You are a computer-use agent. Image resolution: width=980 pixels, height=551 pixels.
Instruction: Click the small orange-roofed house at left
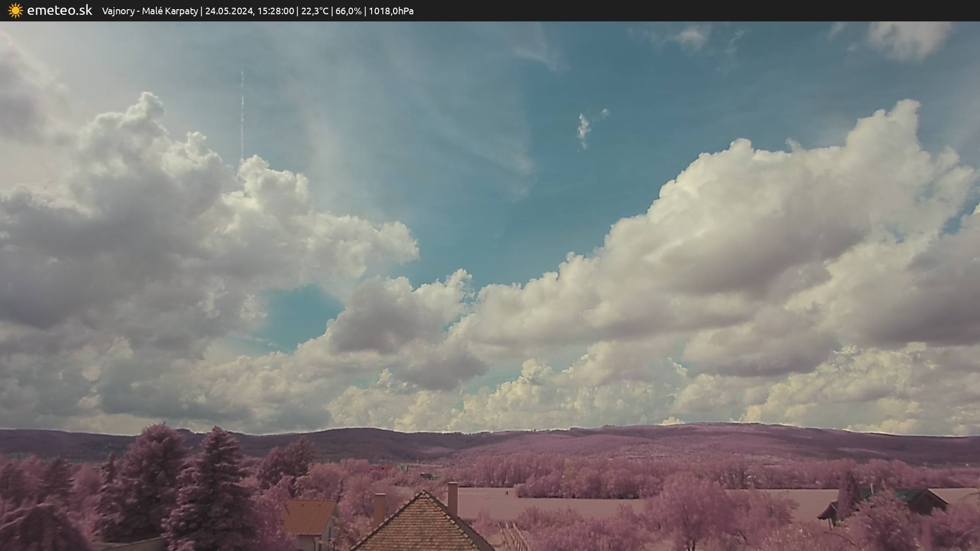click(309, 517)
